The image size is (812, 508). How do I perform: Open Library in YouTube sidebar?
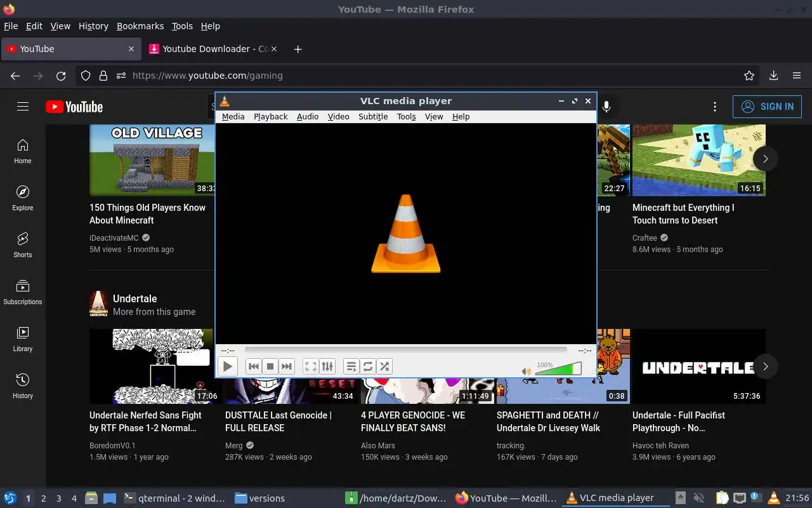tap(23, 339)
